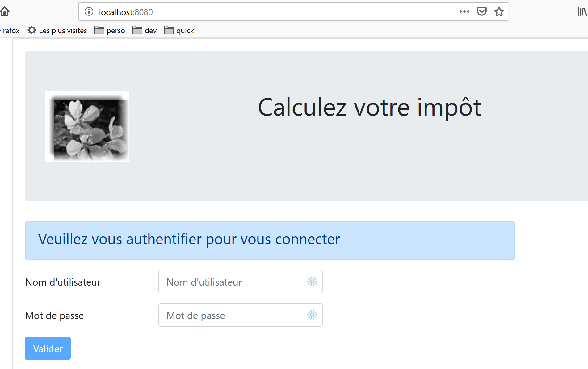Image resolution: width=588 pixels, height=369 pixels.
Task: Click the flower image thumbnail
Action: click(x=87, y=126)
